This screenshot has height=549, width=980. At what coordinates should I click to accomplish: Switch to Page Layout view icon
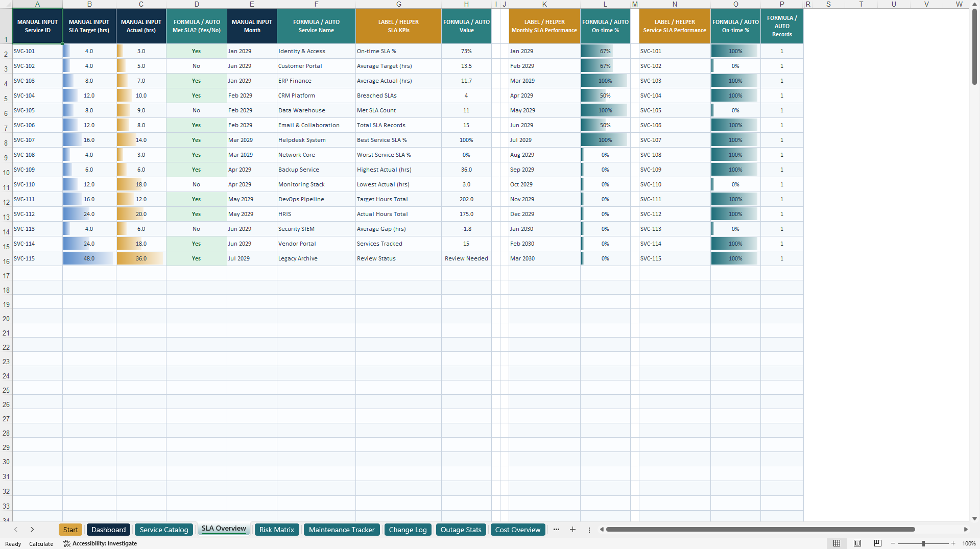point(857,543)
